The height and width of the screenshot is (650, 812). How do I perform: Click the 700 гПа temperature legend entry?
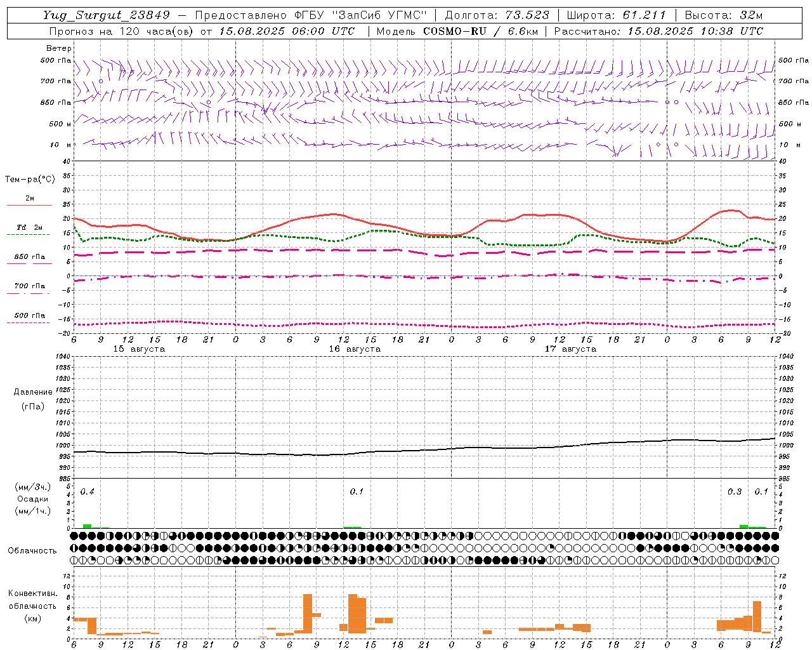pyautogui.click(x=30, y=286)
